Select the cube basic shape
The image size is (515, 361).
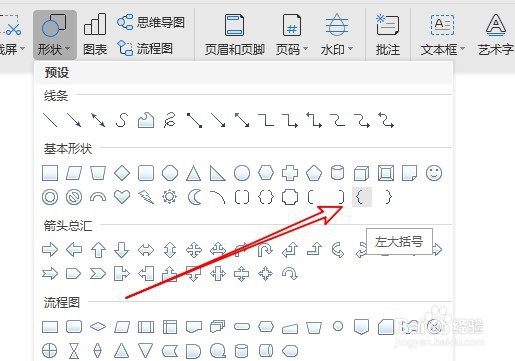pos(361,173)
